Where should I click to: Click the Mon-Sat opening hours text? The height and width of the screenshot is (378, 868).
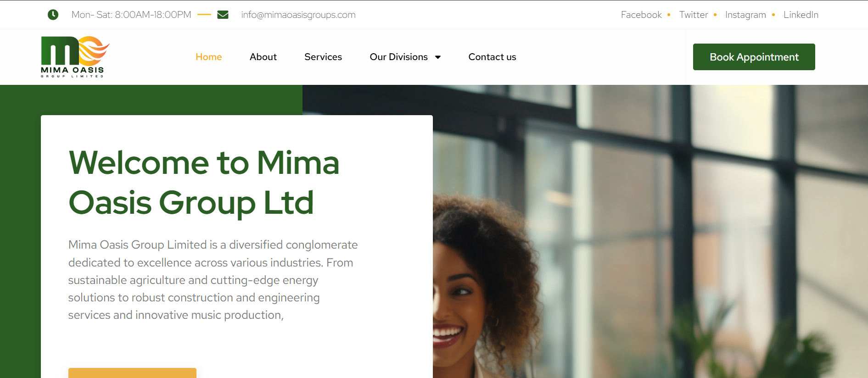131,15
